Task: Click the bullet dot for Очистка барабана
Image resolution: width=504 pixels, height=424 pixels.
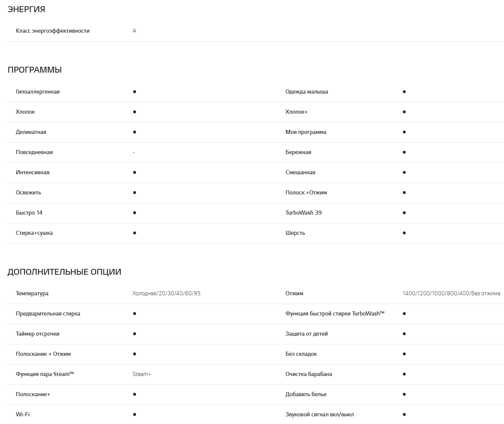Action: click(404, 374)
